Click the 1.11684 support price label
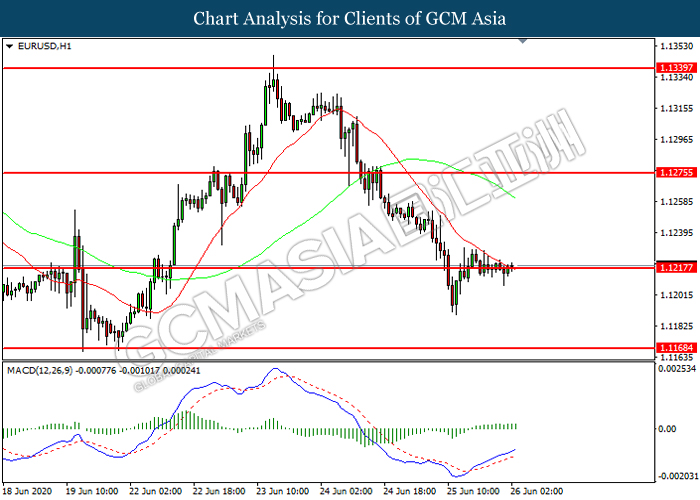The image size is (700, 500). [676, 348]
